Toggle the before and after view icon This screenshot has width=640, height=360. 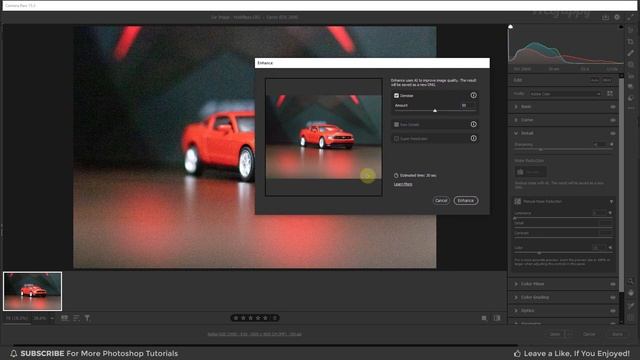497,318
